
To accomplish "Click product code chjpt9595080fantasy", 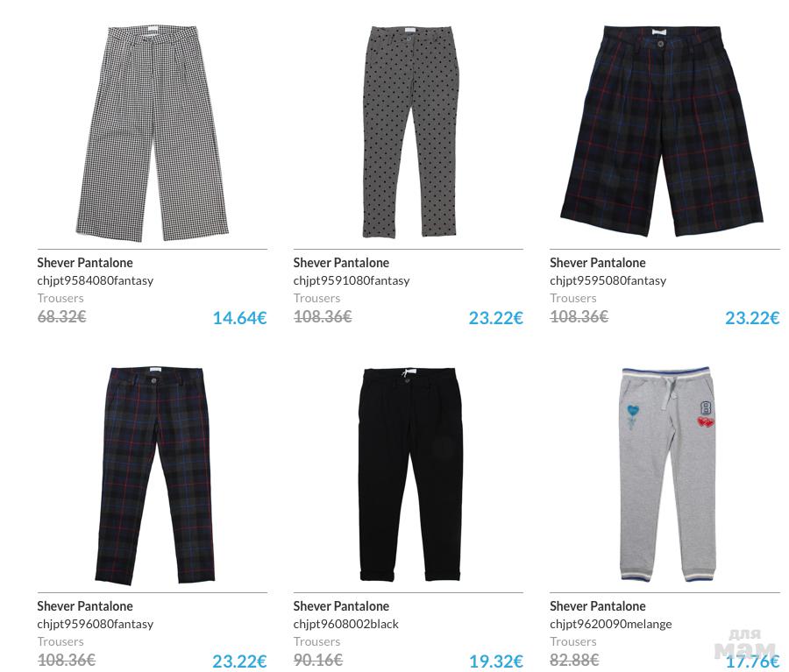I will (608, 280).
